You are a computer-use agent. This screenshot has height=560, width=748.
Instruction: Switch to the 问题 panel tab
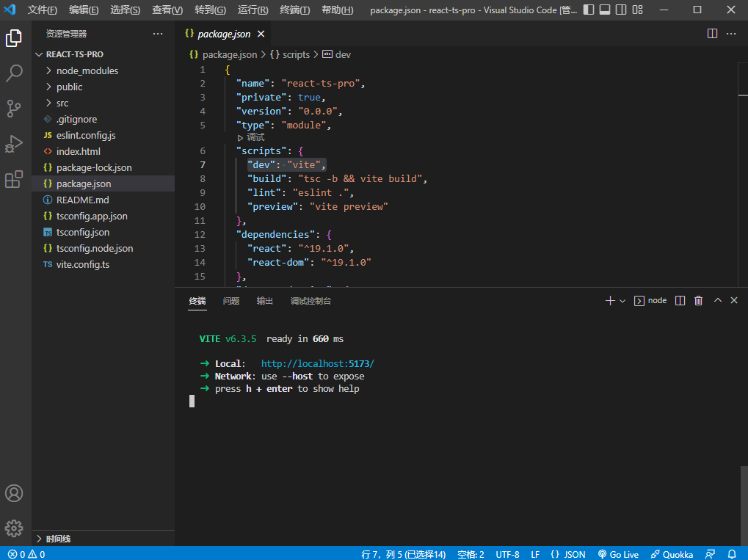click(x=231, y=301)
